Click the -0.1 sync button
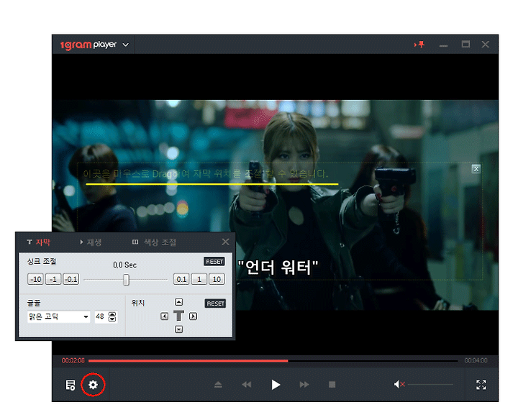 71,279
